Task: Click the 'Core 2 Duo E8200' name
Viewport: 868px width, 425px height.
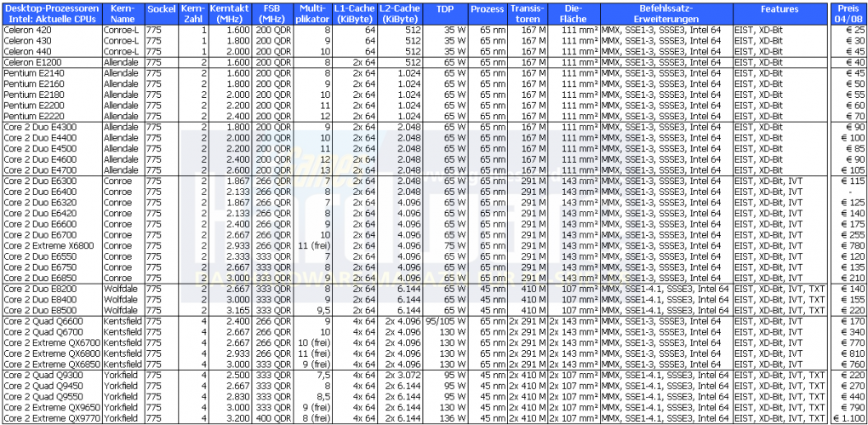Action: [53, 289]
